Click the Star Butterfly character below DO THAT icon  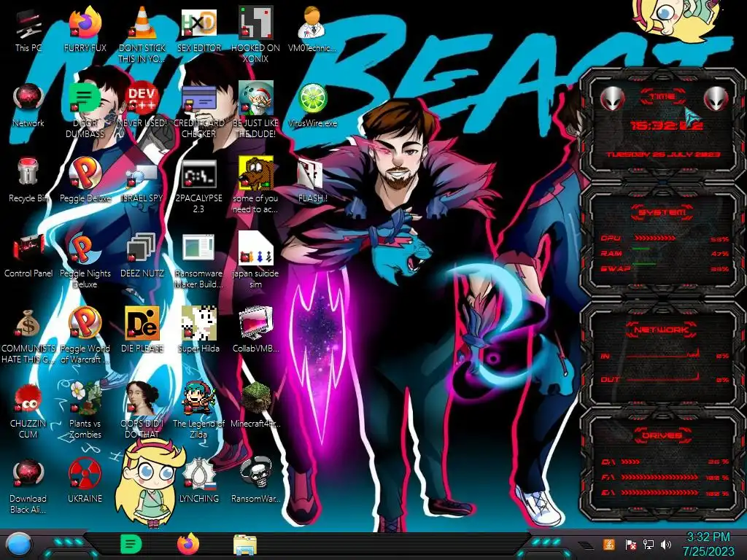(149, 482)
